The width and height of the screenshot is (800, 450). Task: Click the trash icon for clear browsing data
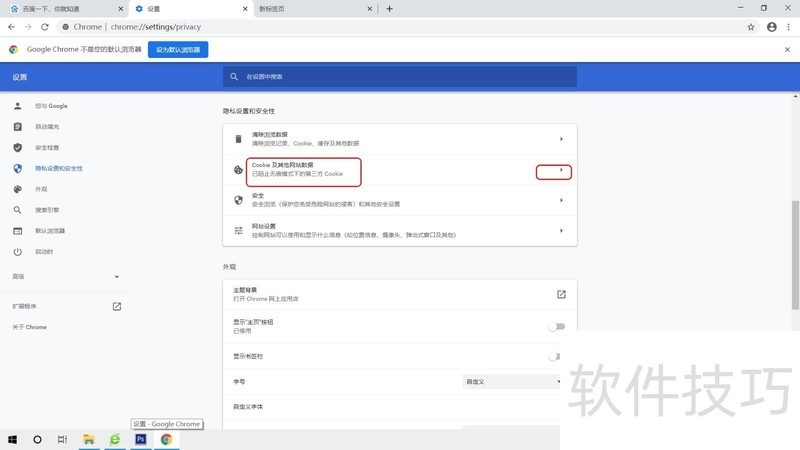[x=238, y=139]
